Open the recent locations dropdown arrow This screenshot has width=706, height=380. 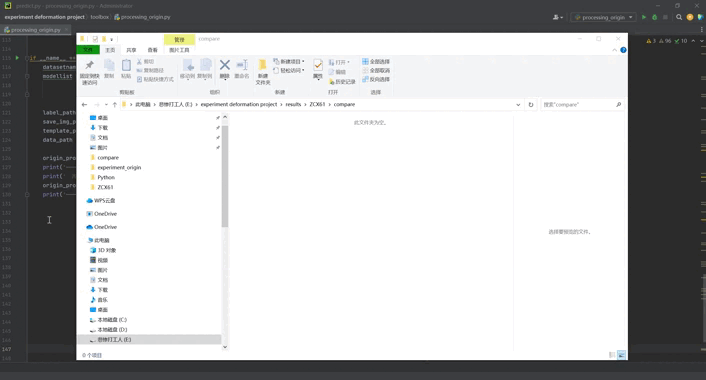coord(106,104)
